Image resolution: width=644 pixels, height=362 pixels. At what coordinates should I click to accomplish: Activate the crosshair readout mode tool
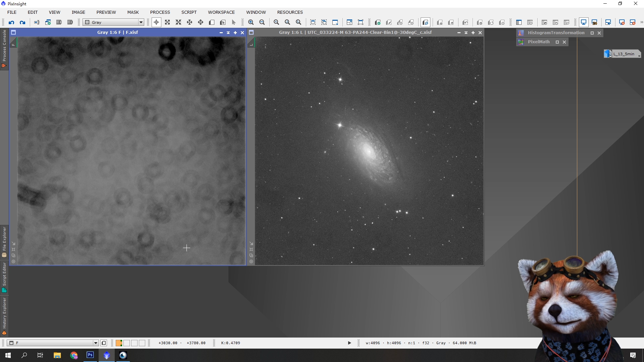tap(156, 22)
